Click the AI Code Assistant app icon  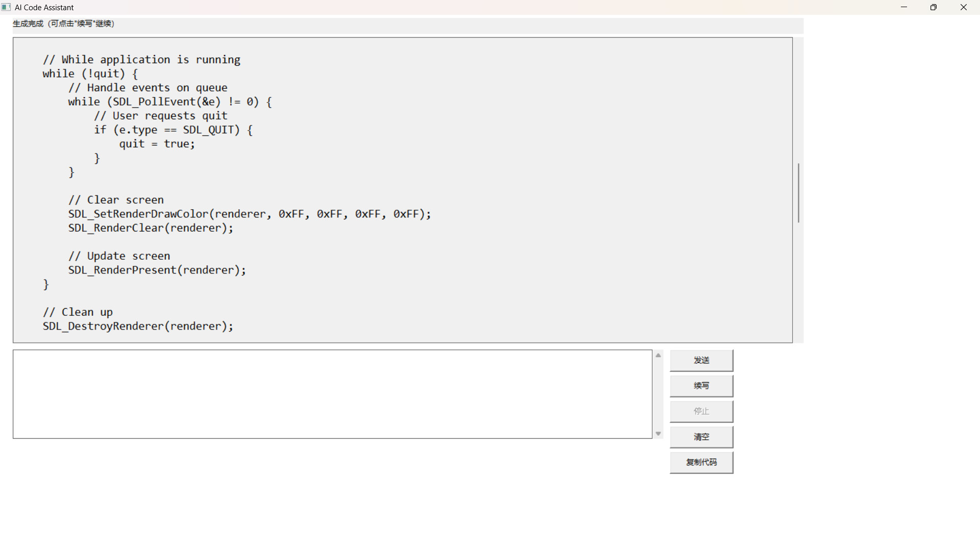point(6,7)
